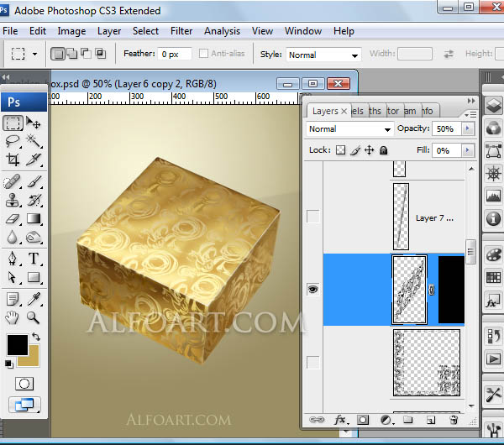Choose Add to selection mode

click(x=72, y=54)
